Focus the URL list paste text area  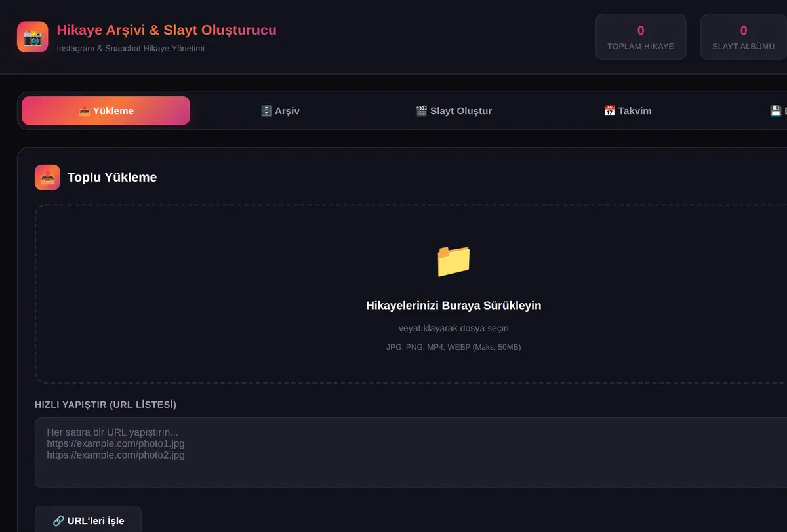coord(411,453)
